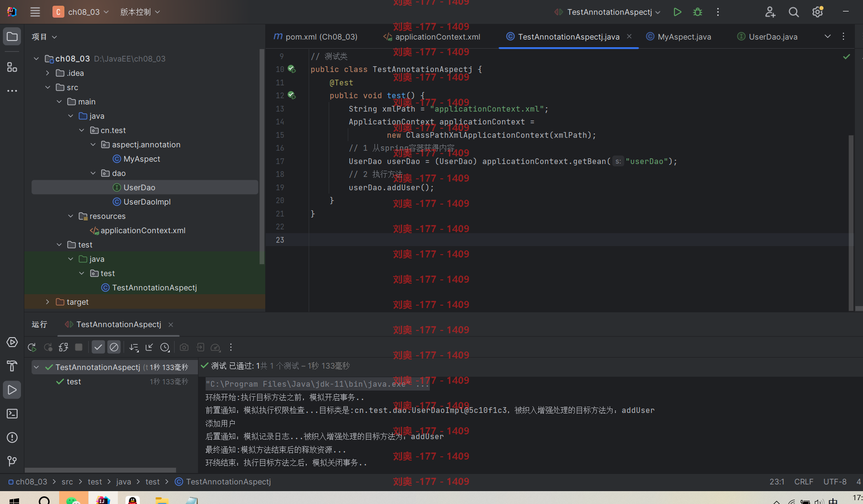Stop the running process square icon
863x504 pixels.
tap(79, 348)
